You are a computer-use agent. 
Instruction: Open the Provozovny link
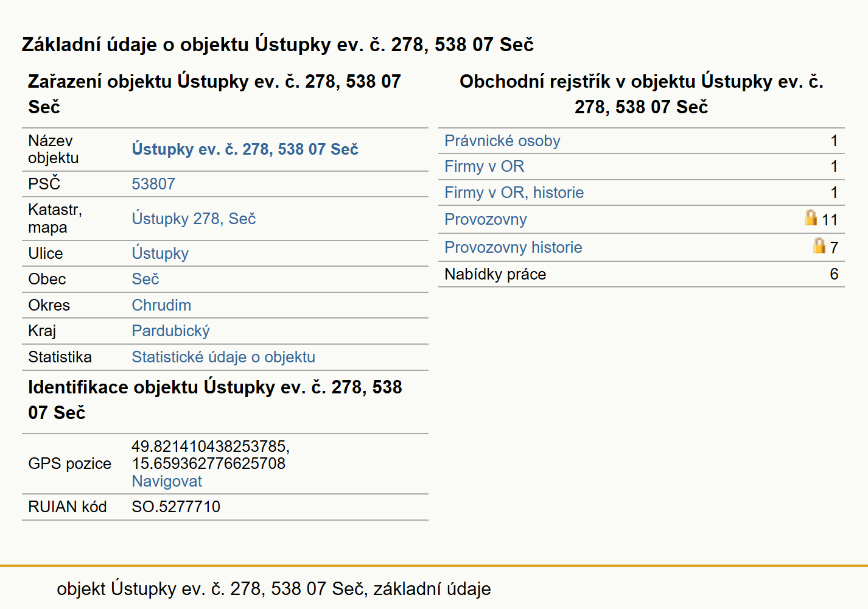coord(485,219)
